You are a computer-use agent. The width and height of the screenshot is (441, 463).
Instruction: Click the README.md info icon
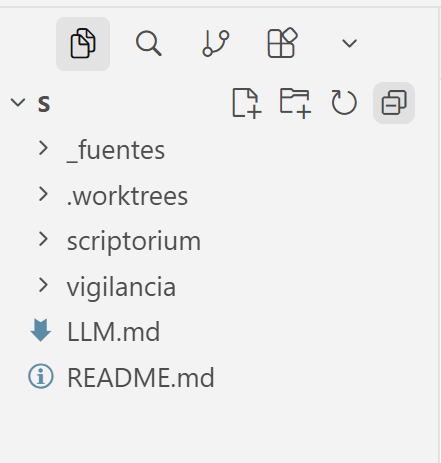click(x=41, y=377)
